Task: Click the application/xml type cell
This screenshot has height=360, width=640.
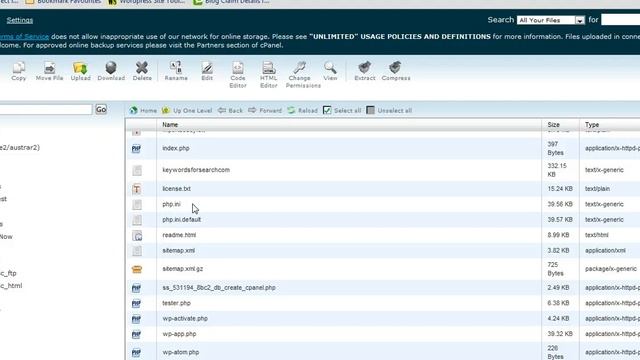Action: (x=605, y=251)
